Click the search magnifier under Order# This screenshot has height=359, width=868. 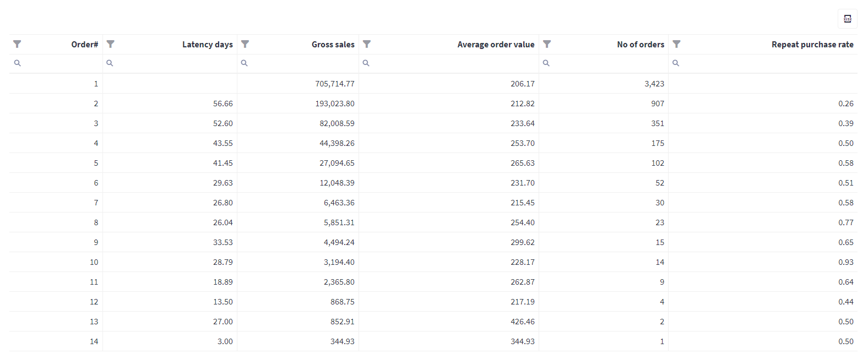pos(18,63)
